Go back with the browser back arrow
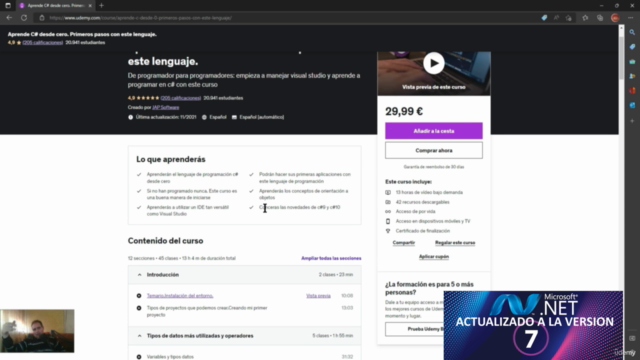640x360 pixels. 9,18
